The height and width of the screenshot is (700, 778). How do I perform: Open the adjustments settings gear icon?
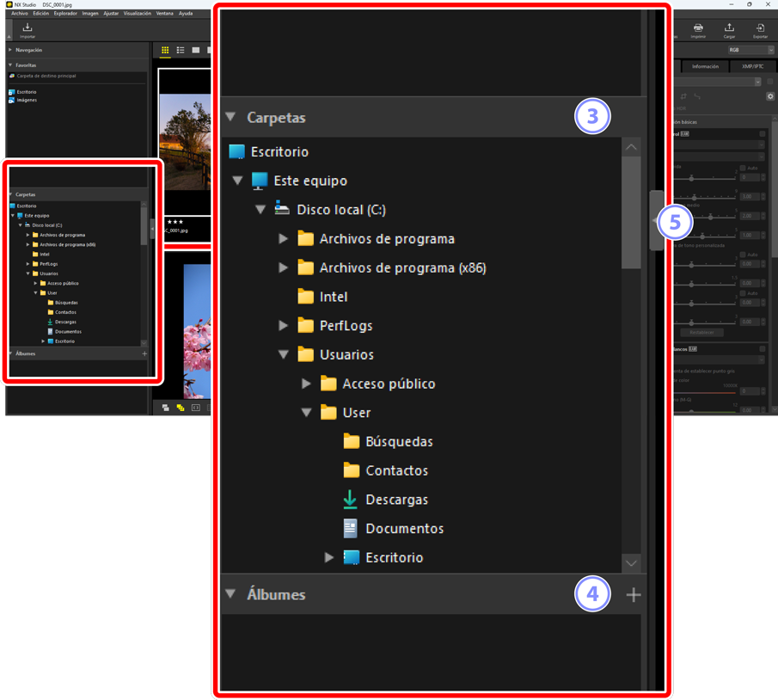tap(770, 96)
